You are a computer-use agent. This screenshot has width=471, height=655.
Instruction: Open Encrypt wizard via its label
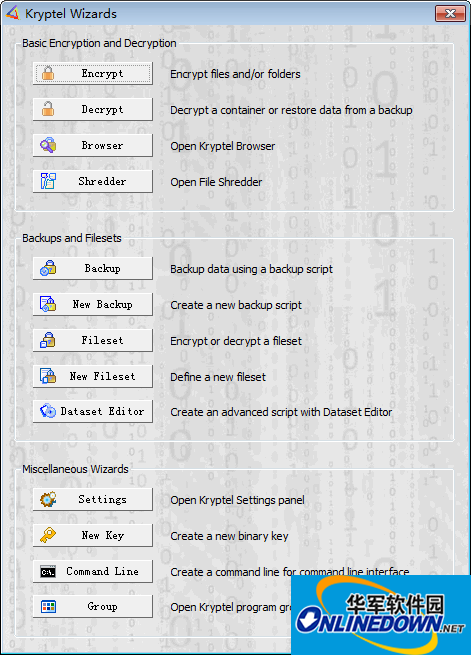click(102, 74)
